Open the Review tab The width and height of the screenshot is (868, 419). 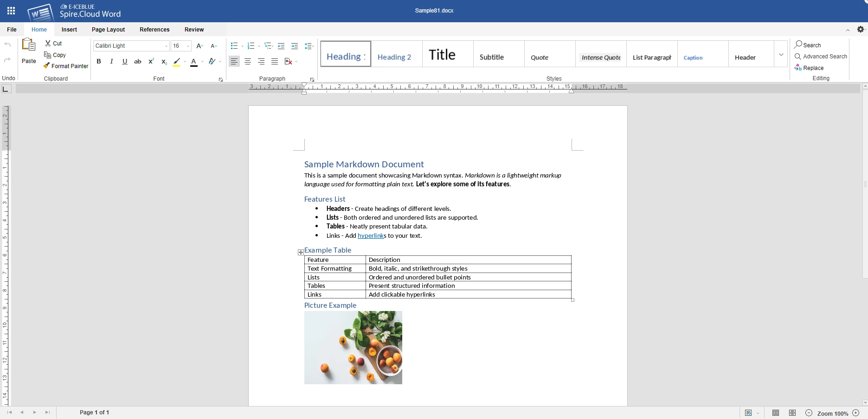[194, 29]
